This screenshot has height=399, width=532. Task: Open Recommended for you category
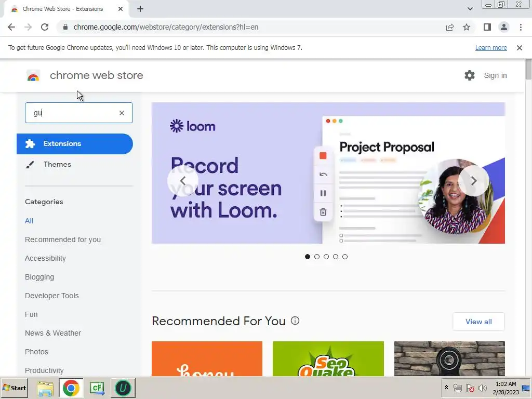pos(63,240)
